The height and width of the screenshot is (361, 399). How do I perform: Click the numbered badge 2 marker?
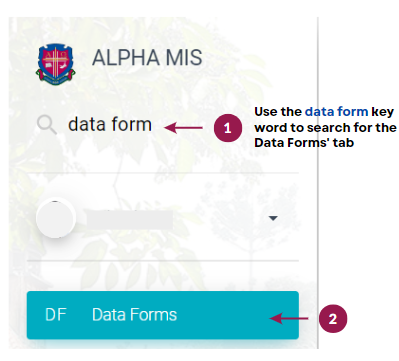333,319
